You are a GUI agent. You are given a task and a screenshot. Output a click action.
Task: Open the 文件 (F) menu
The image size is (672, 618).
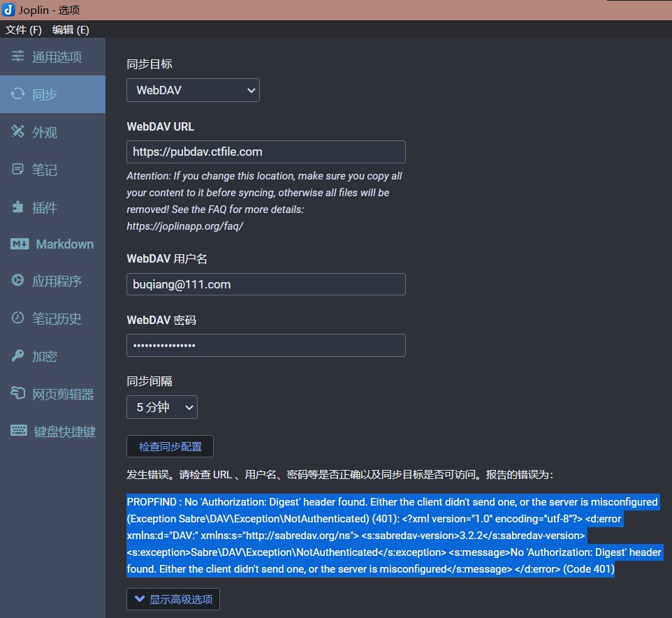coord(24,29)
